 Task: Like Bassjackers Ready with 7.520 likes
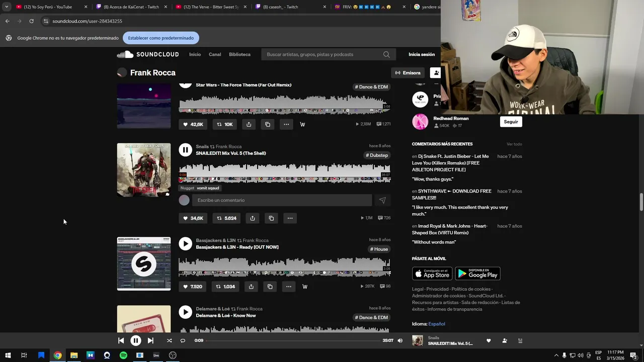pyautogui.click(x=192, y=287)
